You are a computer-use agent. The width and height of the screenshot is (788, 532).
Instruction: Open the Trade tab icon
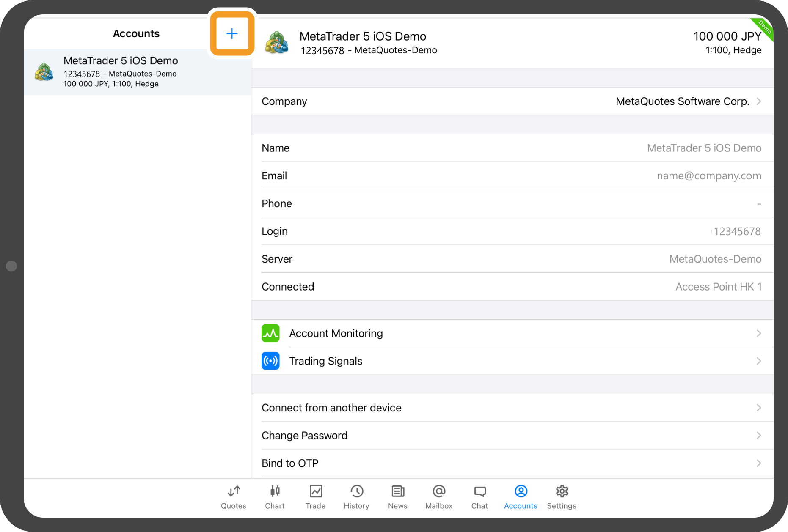(x=316, y=491)
